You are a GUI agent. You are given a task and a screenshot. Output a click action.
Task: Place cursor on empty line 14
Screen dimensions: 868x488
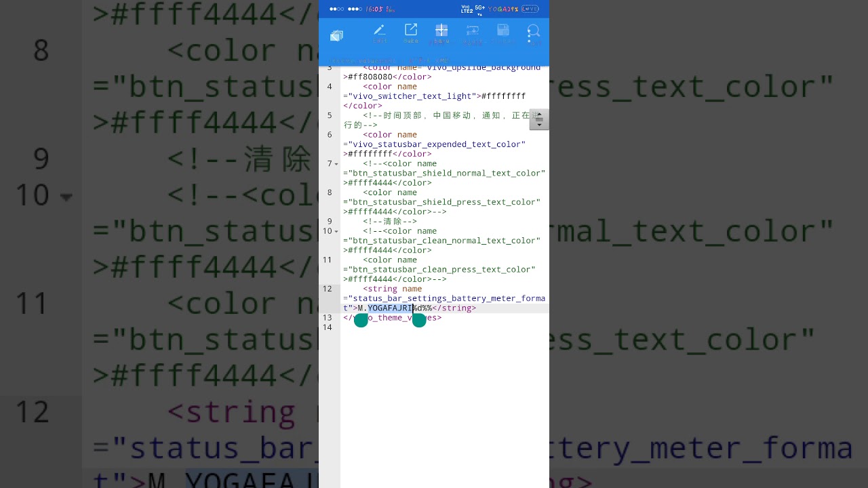click(444, 327)
